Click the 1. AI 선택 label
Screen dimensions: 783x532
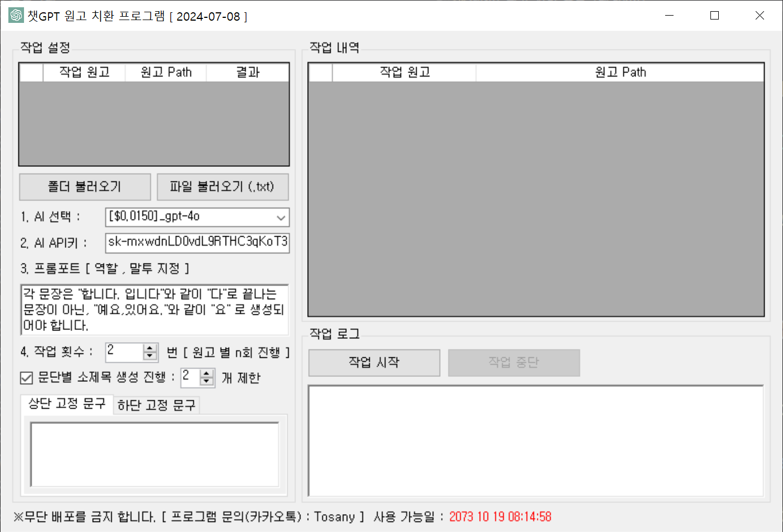pos(50,217)
